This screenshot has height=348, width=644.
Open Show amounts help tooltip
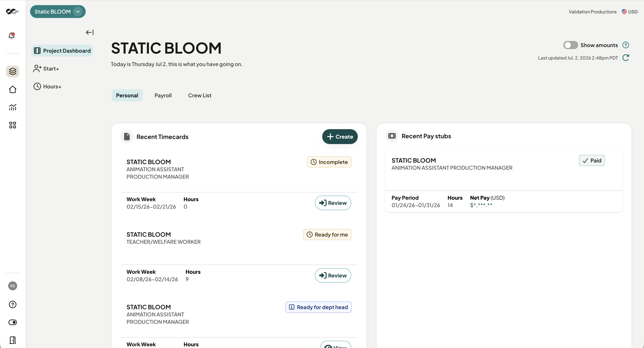pos(626,45)
